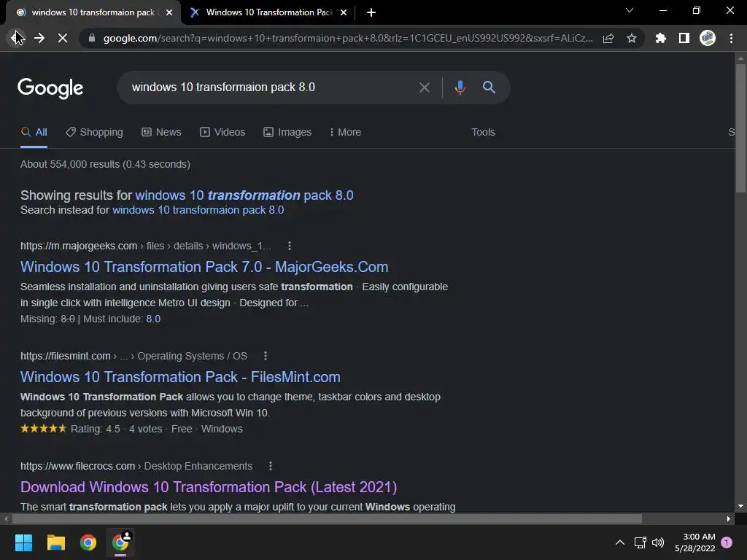Open the Chrome three-dot menu
The width and height of the screenshot is (747, 560).
[x=731, y=38]
